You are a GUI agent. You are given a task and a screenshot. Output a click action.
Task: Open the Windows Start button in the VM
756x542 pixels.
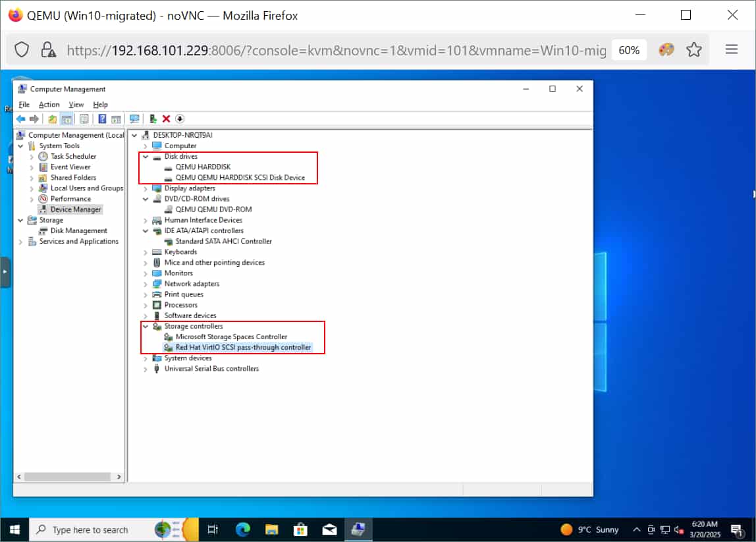tap(14, 530)
